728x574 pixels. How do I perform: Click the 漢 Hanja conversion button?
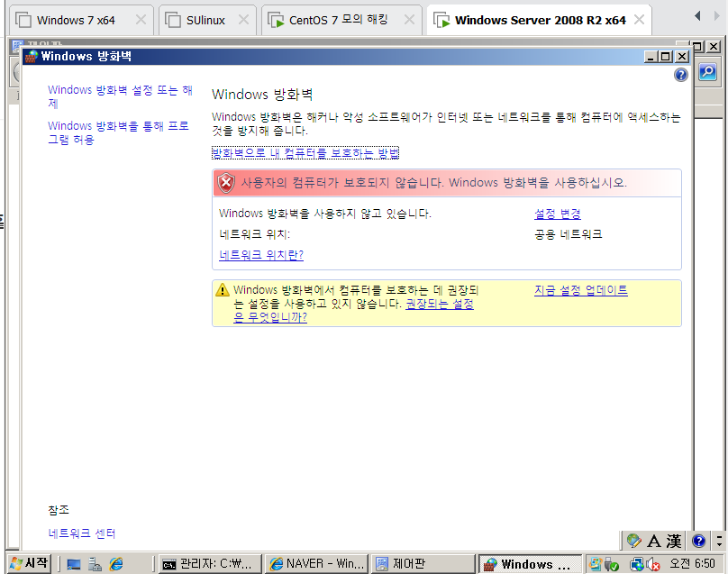click(x=674, y=541)
